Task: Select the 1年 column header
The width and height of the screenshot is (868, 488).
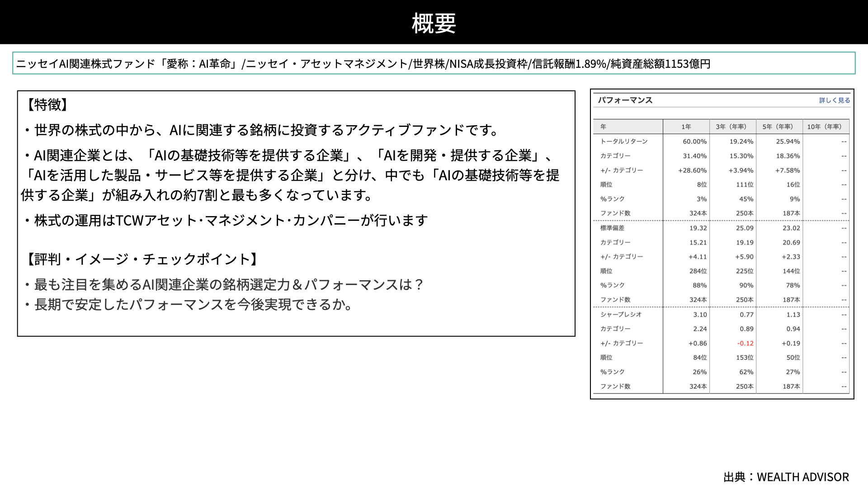Action: pyautogui.click(x=686, y=127)
